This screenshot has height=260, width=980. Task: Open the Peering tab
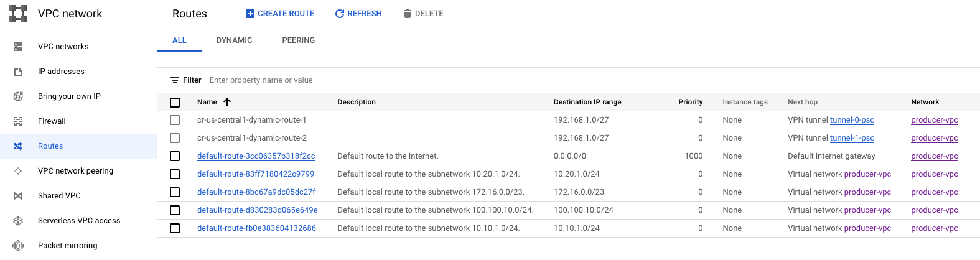pos(298,40)
